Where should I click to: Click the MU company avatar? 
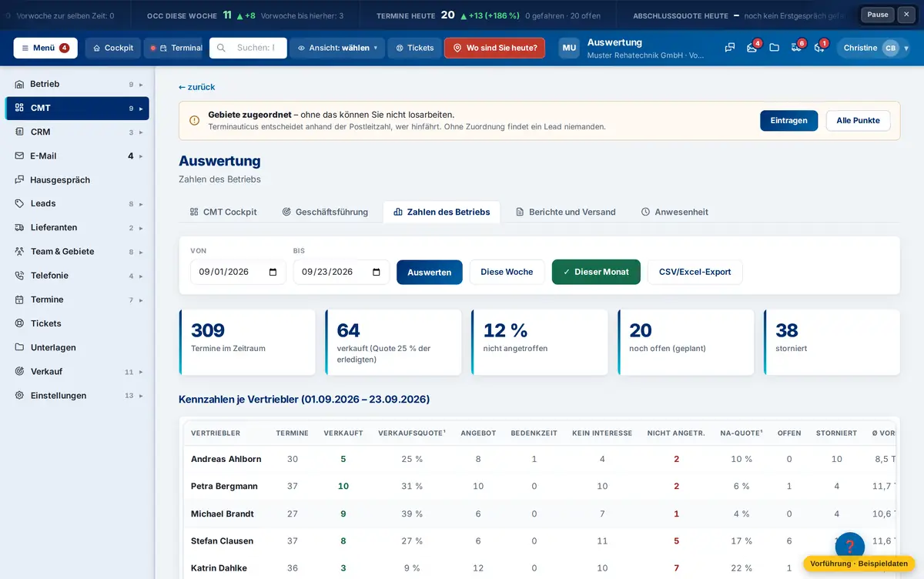click(x=569, y=48)
